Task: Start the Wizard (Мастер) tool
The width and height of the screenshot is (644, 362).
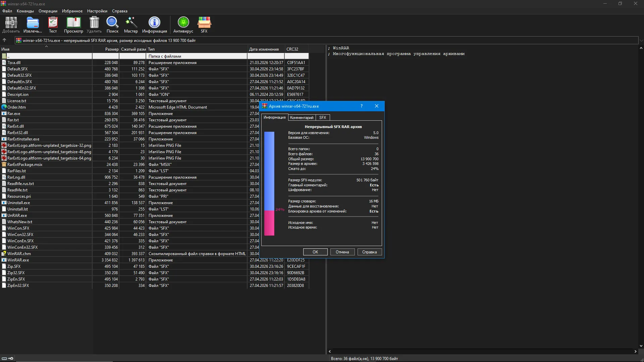Action: coord(131,25)
